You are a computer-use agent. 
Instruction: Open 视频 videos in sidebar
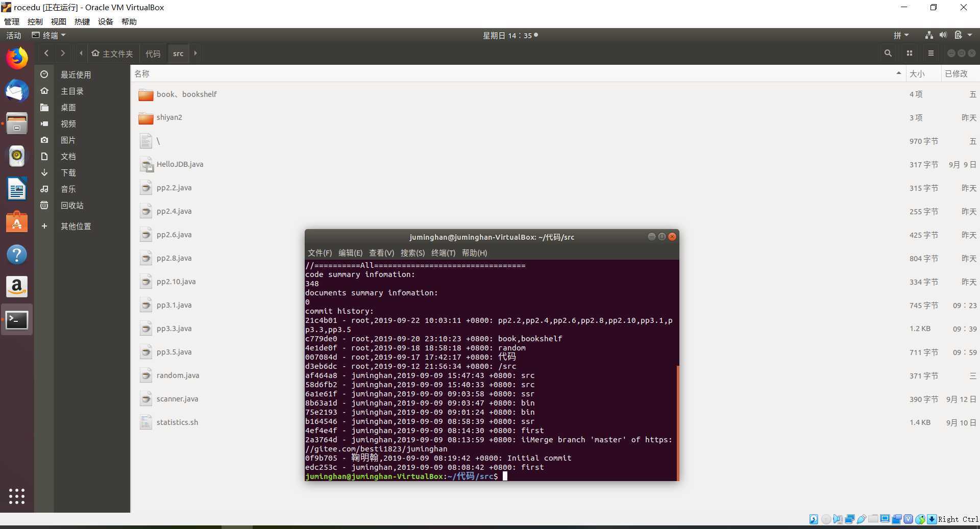(x=68, y=123)
